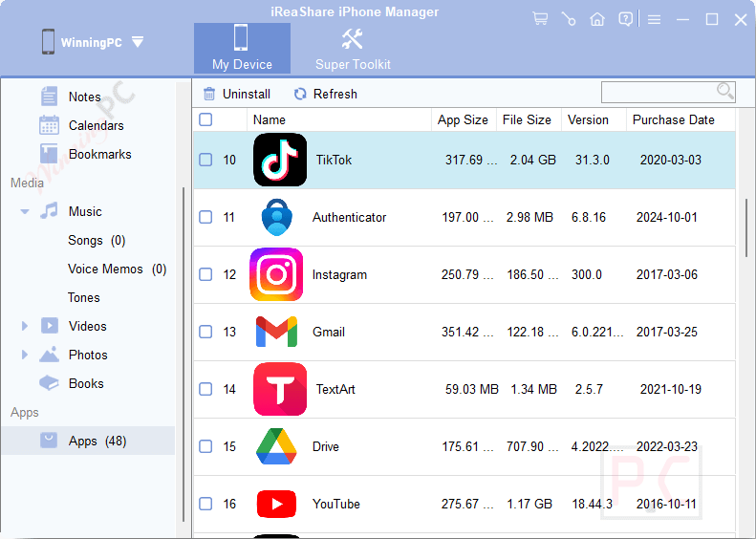The width and height of the screenshot is (756, 539).
Task: Click the Calendars sidebar icon
Action: (x=49, y=125)
